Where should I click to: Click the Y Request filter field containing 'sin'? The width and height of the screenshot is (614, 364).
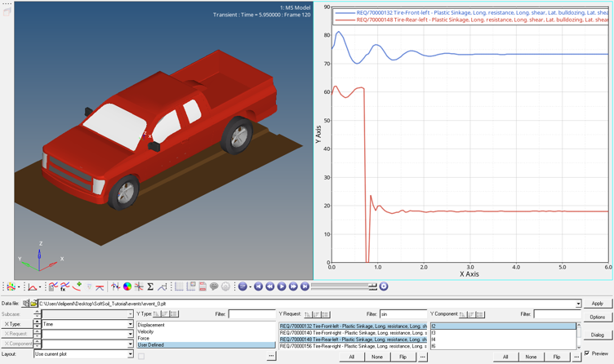(403, 313)
